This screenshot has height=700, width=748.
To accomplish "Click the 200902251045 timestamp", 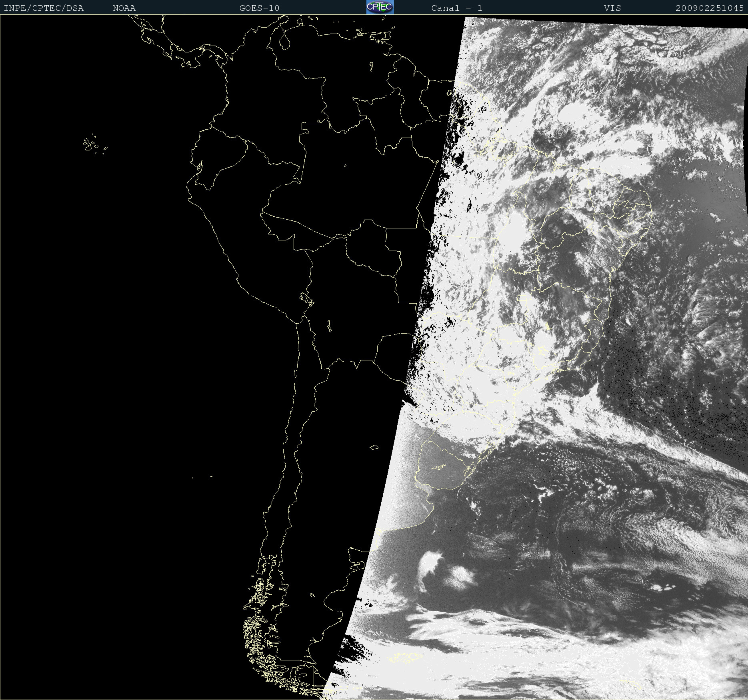I will coord(710,8).
